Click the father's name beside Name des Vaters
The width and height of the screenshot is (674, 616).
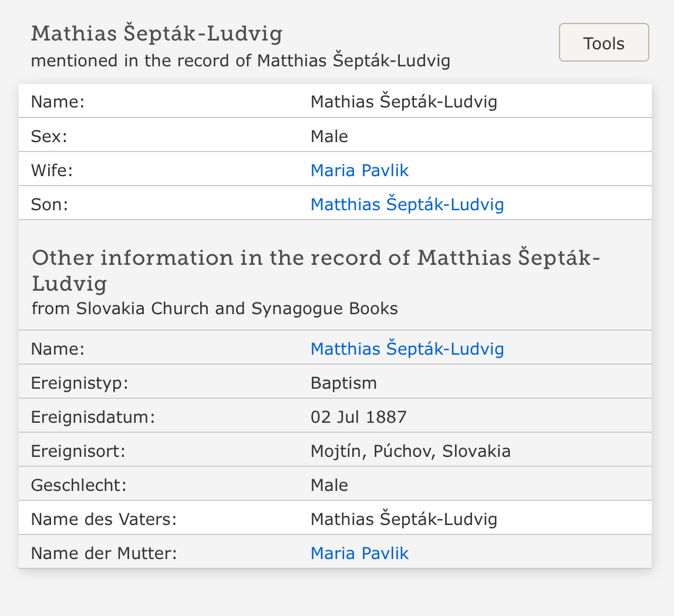(x=403, y=519)
